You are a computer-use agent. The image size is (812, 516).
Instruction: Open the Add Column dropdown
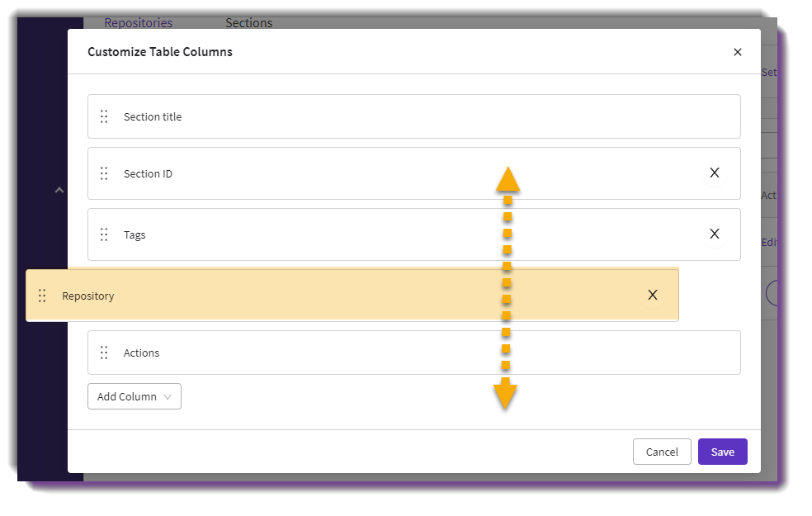[x=135, y=396]
